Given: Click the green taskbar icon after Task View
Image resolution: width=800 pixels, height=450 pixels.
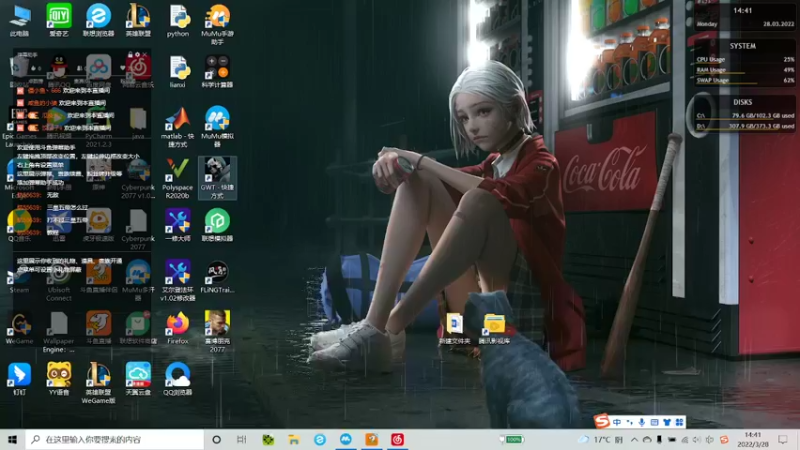Looking at the screenshot, I should pyautogui.click(x=268, y=439).
